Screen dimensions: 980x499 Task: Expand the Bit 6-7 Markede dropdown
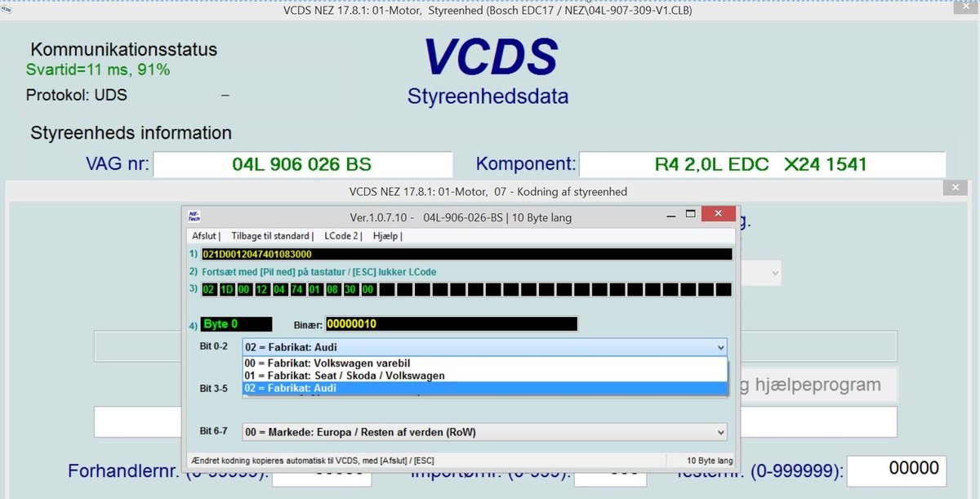719,432
